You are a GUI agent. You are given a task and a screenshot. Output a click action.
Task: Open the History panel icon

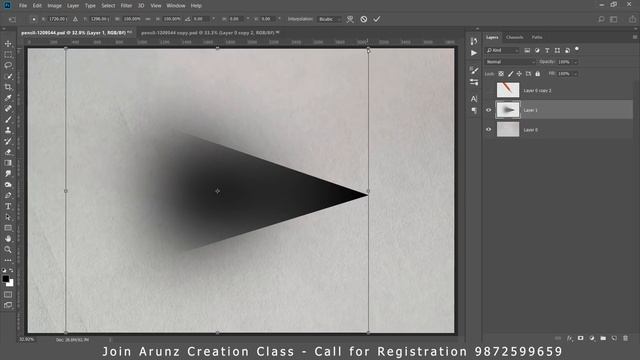coord(473,41)
